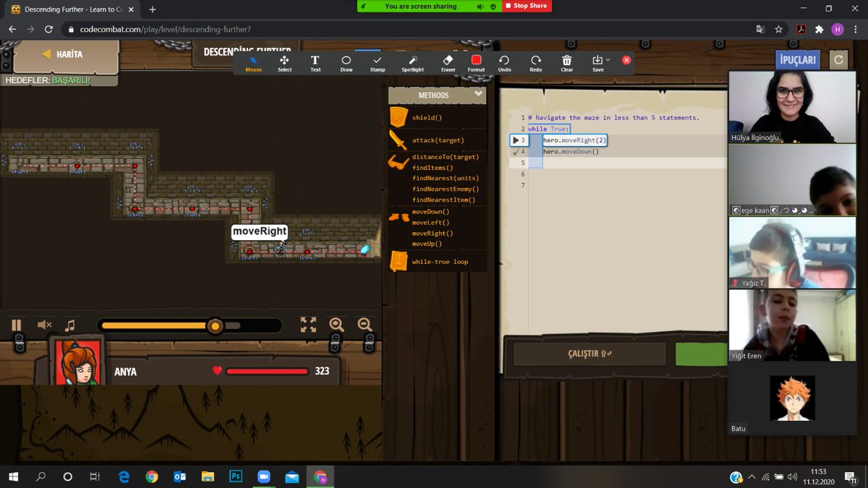Click the glasses icon in methods
This screenshot has height=488, width=868.
398,162
